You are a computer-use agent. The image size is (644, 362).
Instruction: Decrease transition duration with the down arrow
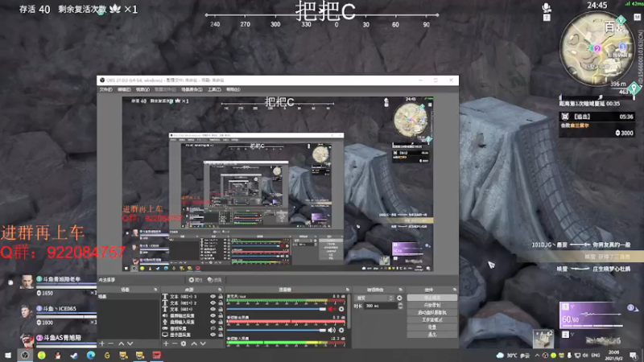400,307
